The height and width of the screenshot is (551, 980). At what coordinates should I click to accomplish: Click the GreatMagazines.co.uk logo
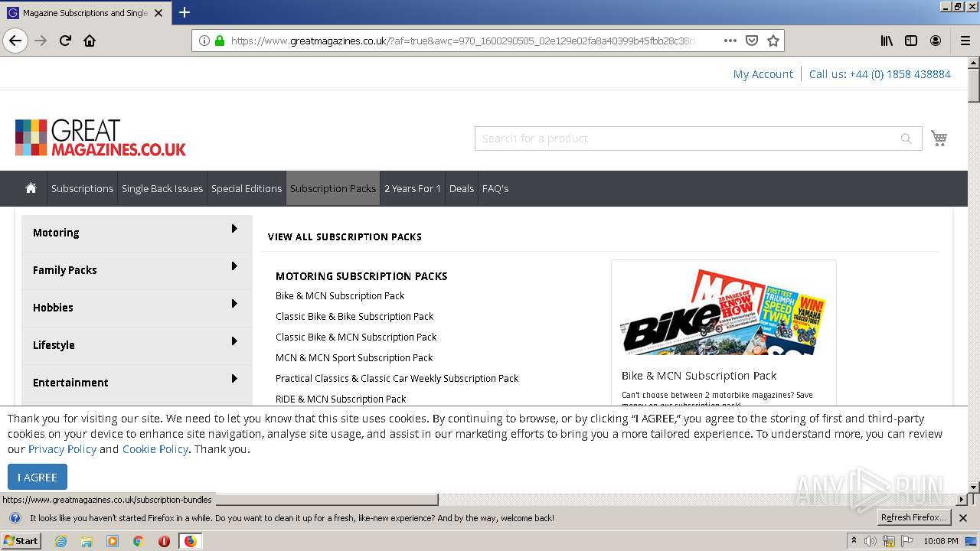[100, 138]
